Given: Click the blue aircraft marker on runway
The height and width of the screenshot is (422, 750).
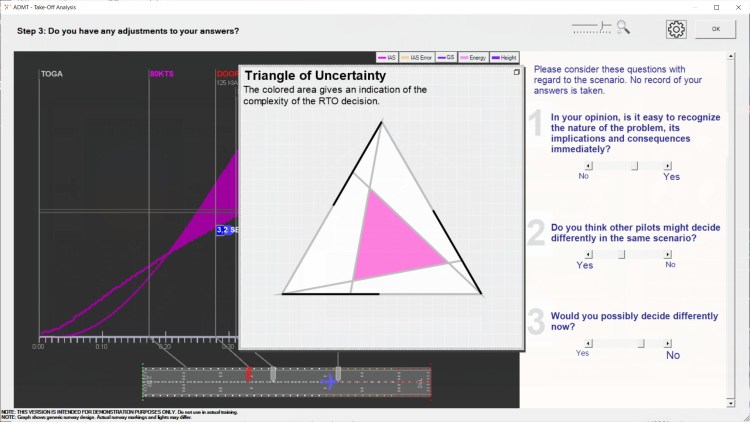Looking at the screenshot, I should tap(329, 381).
